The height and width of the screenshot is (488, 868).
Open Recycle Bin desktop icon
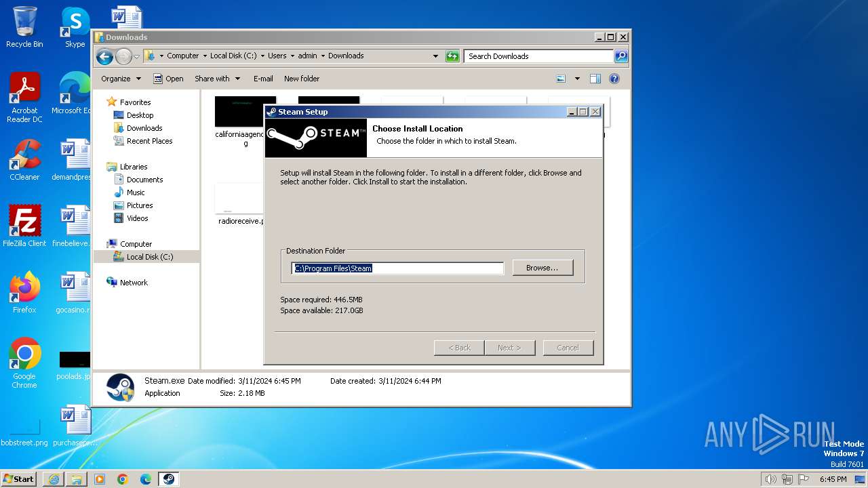click(x=24, y=27)
